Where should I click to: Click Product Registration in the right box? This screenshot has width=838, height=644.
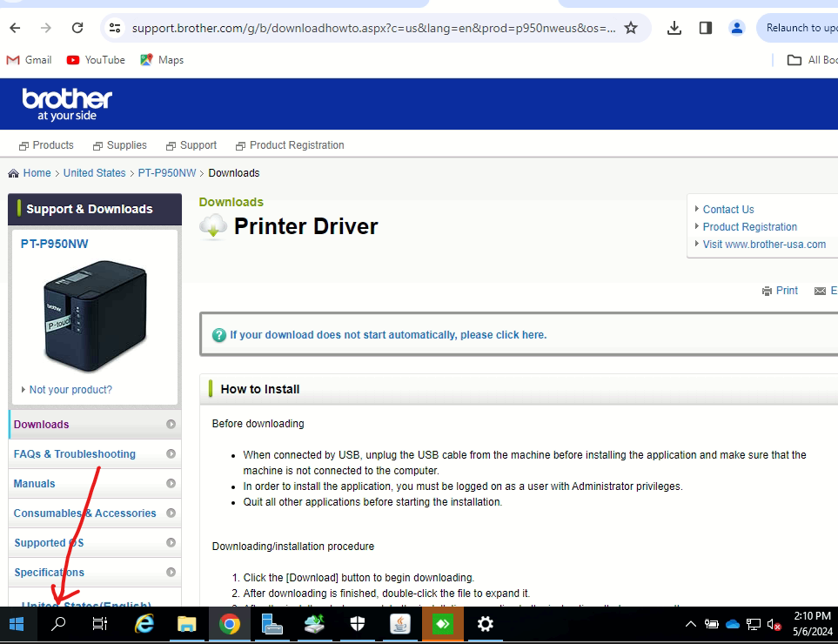tap(750, 226)
